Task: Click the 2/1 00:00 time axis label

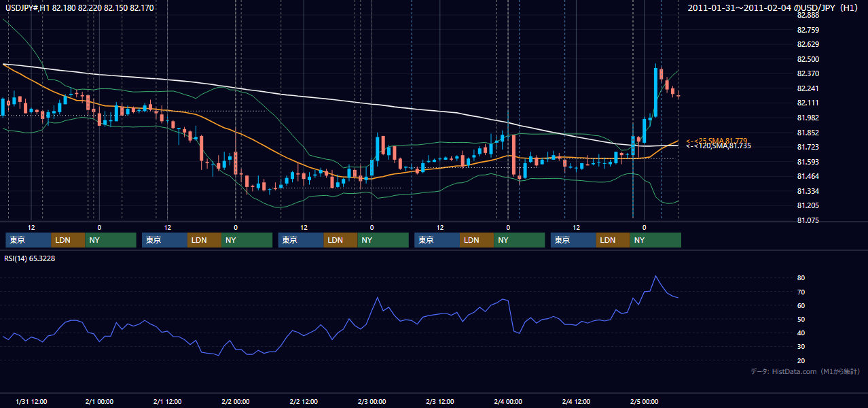Action: coord(99,402)
